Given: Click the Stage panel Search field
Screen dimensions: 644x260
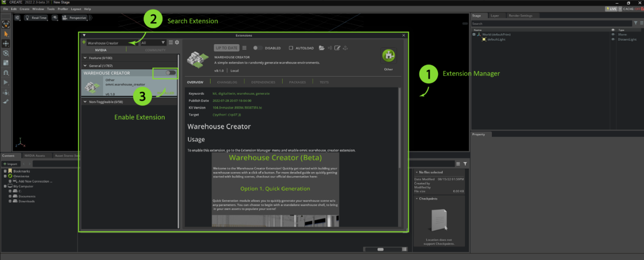Looking at the screenshot, I should pyautogui.click(x=551, y=23).
